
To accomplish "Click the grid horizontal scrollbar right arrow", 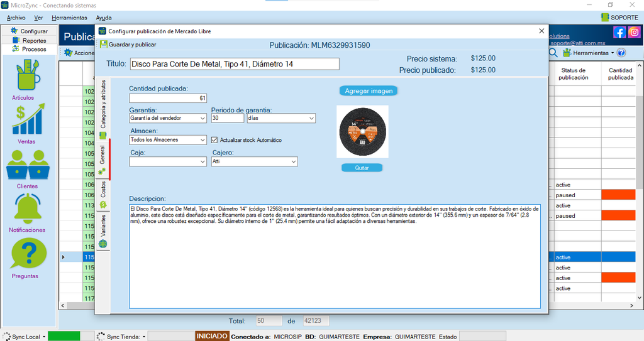I will point(631,306).
